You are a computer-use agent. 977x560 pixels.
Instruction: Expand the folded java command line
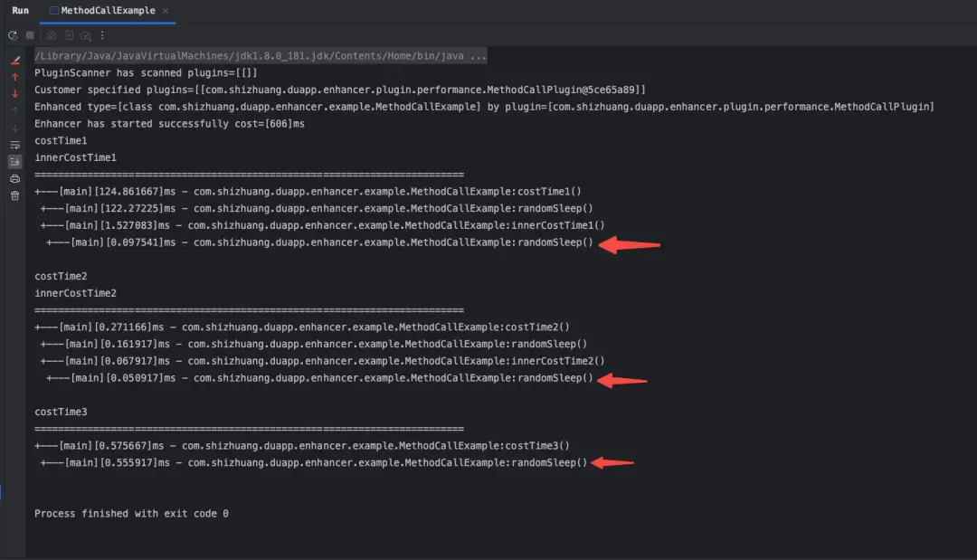[261, 56]
